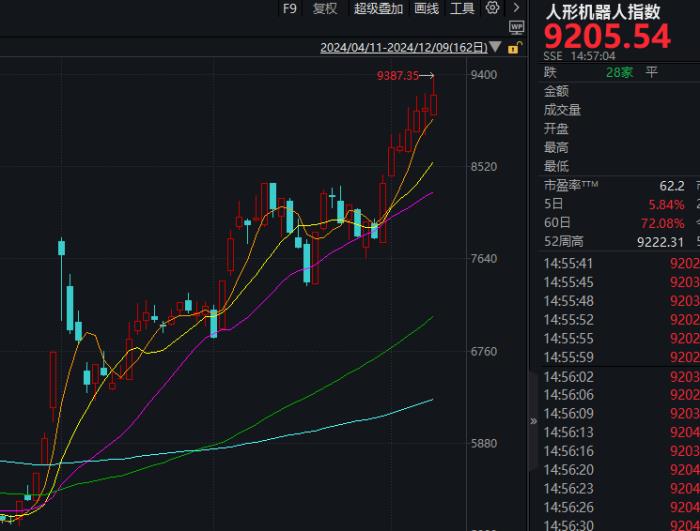Click the WP screen icon
This screenshot has width=700, height=531.
pyautogui.click(x=517, y=28)
